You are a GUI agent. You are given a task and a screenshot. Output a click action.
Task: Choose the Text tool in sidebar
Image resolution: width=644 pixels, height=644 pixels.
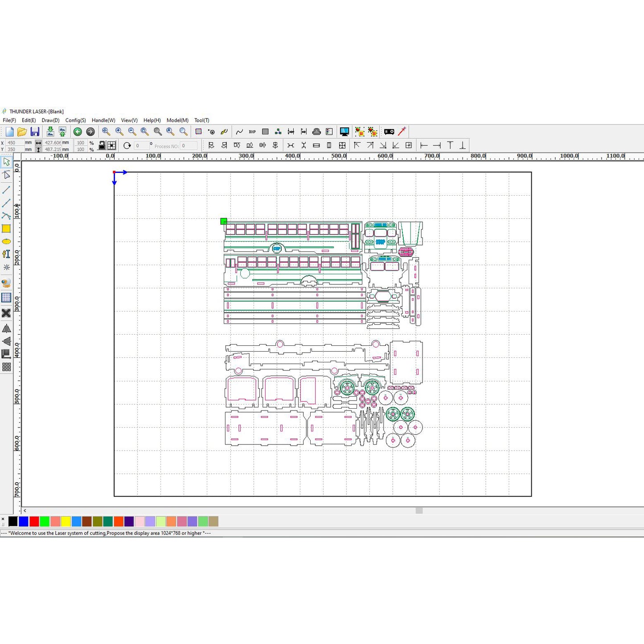[6, 254]
